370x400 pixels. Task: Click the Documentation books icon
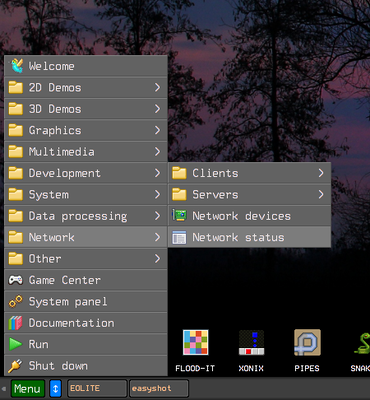16,323
